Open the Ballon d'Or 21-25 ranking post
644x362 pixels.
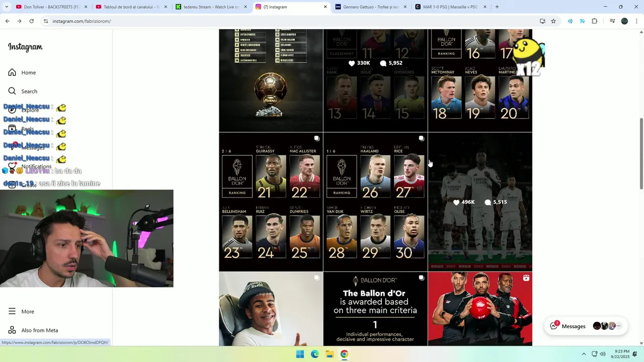click(271, 202)
